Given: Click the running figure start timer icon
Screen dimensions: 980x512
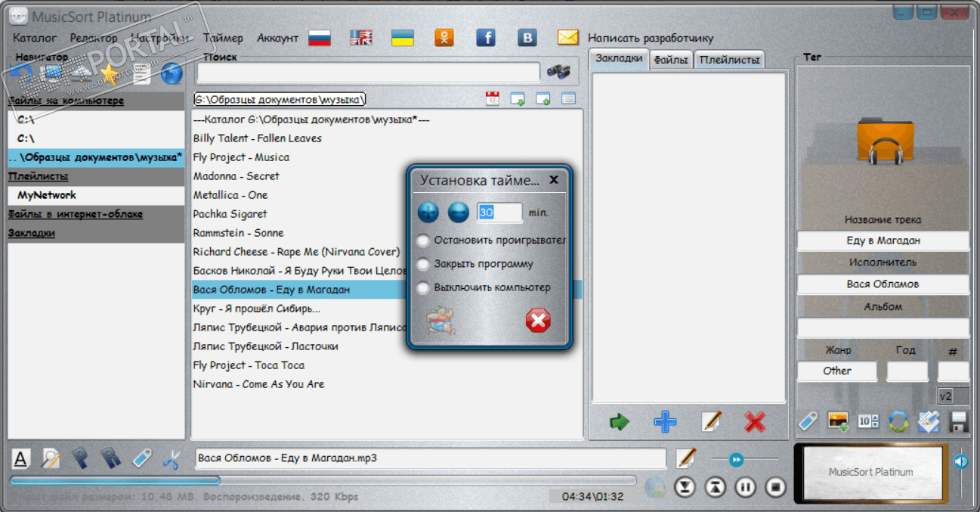Looking at the screenshot, I should tap(439, 321).
